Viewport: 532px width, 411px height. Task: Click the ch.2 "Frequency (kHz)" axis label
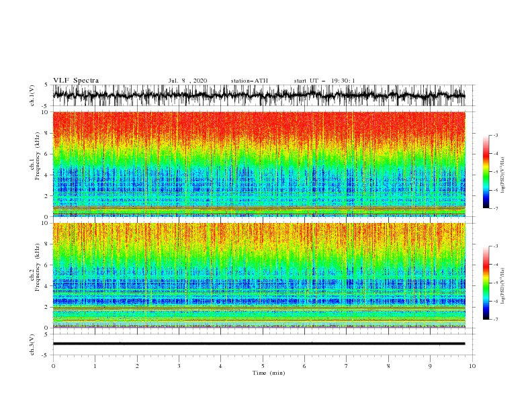38,267
